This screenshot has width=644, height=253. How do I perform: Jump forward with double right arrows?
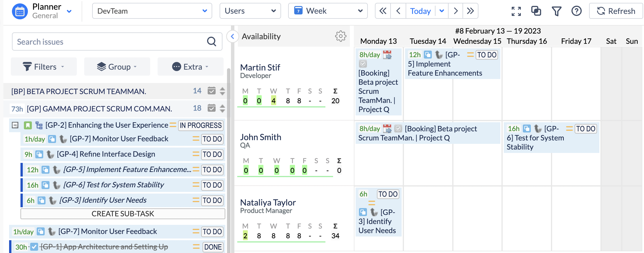click(x=470, y=11)
